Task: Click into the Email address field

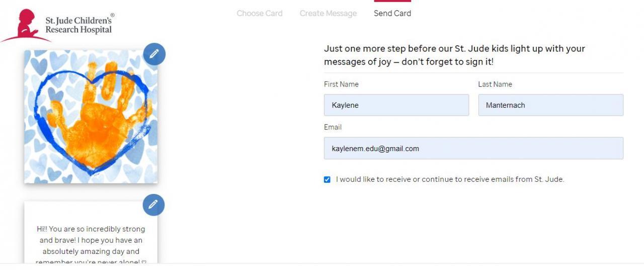Action: 473,149
